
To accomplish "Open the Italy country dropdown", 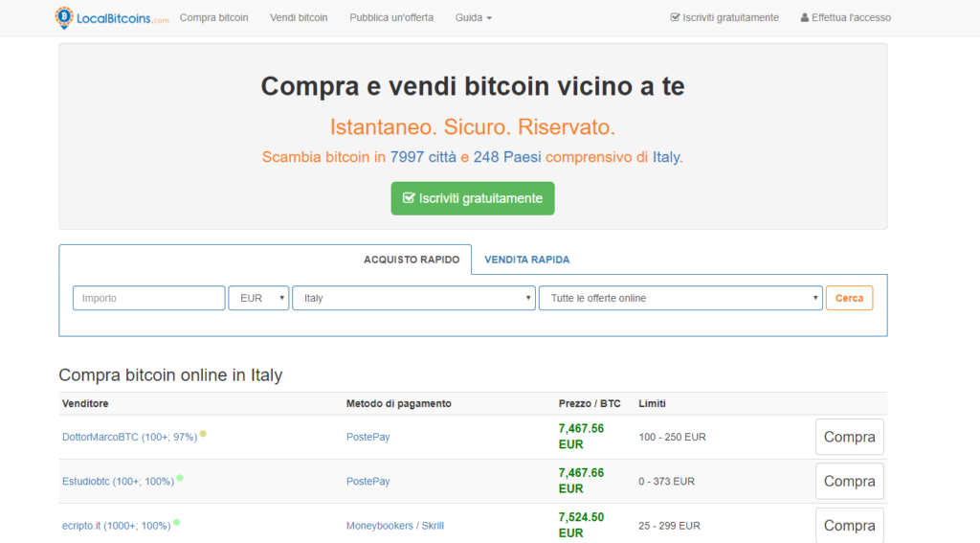I will 413,298.
